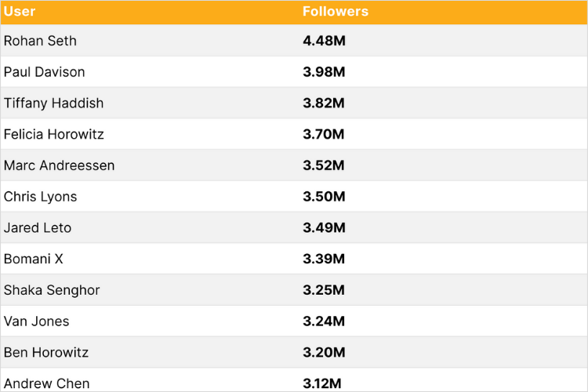This screenshot has width=588, height=392.
Task: Select Felicia Horowitz in the table
Action: [53, 134]
